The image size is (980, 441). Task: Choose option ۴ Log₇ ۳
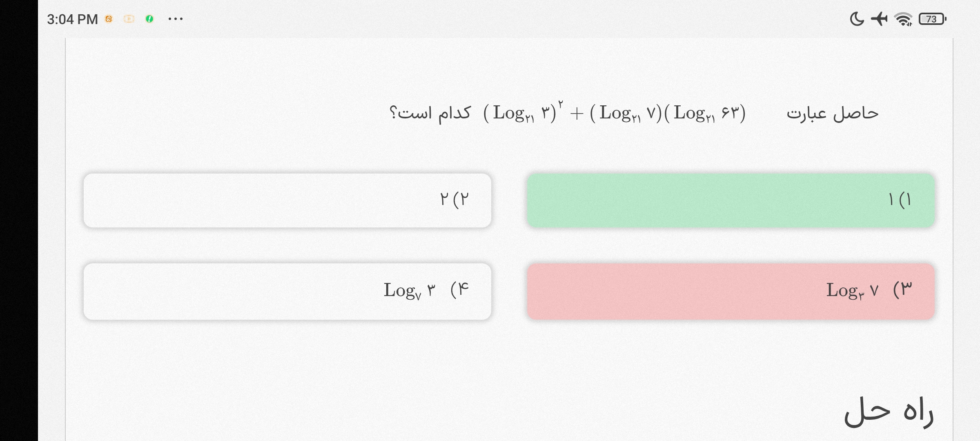pos(287,291)
